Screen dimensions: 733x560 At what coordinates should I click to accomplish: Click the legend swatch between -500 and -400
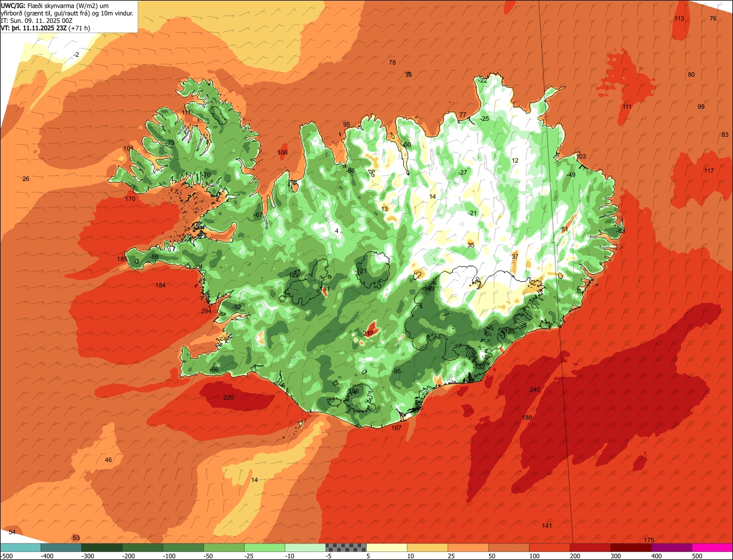20,547
